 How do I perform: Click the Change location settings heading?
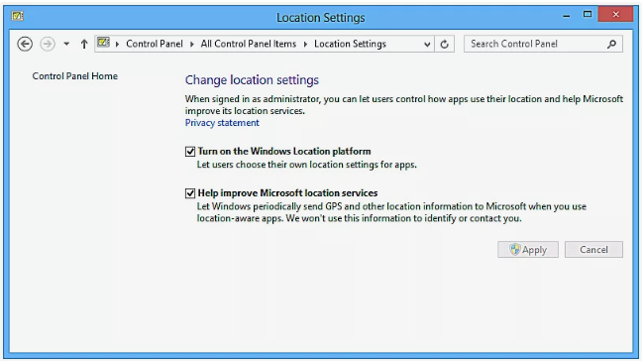pos(252,79)
